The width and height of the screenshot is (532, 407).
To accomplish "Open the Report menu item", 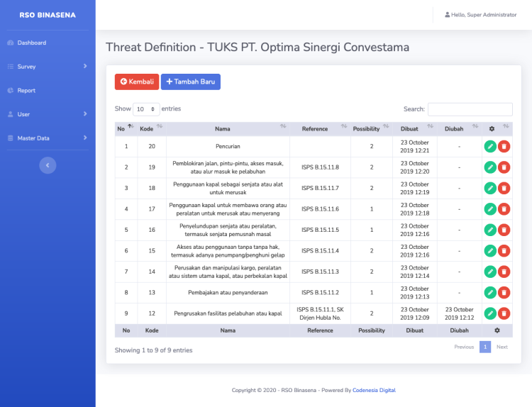I will pos(48,91).
